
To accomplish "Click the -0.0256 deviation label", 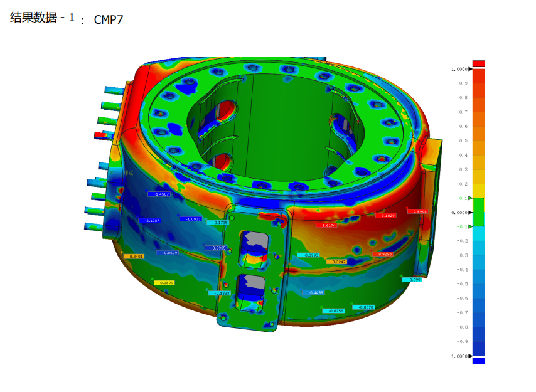I will tap(334, 311).
